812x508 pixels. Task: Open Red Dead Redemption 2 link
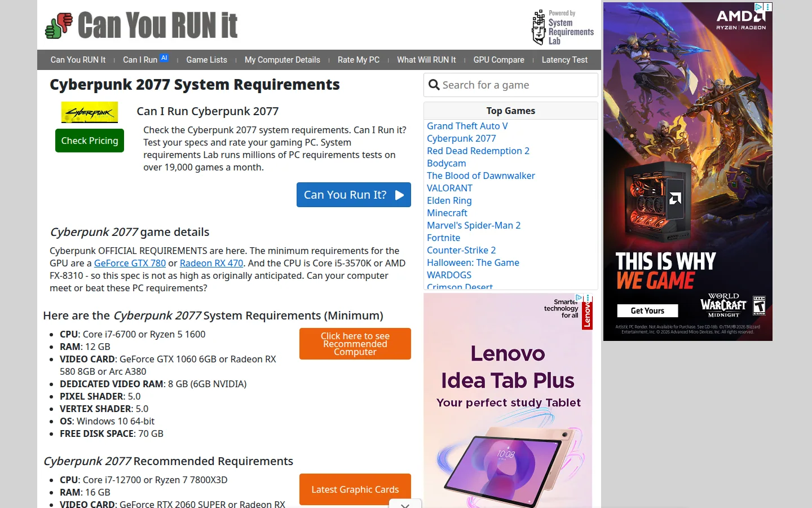point(478,151)
